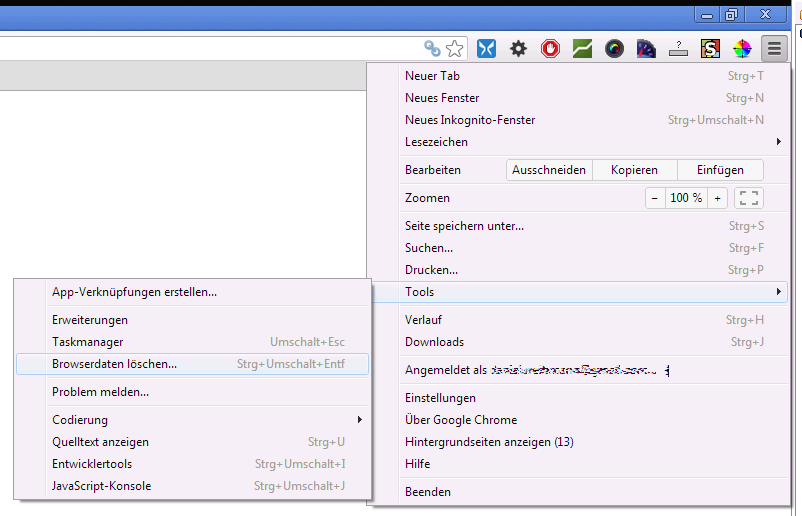This screenshot has height=516, width=802.
Task: Open Erweiterungen in Tools submenu
Action: (x=192, y=320)
